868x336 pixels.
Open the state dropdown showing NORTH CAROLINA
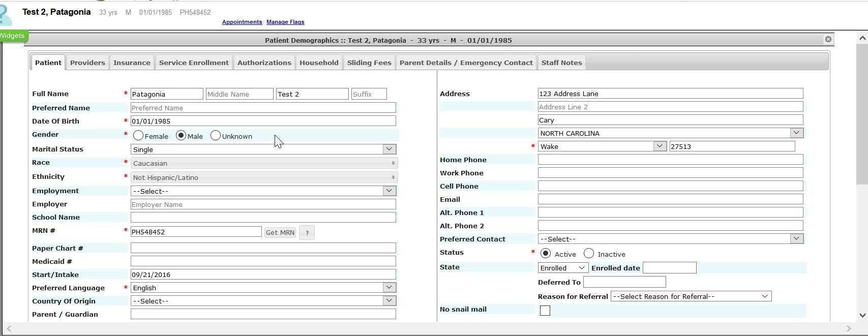click(671, 133)
